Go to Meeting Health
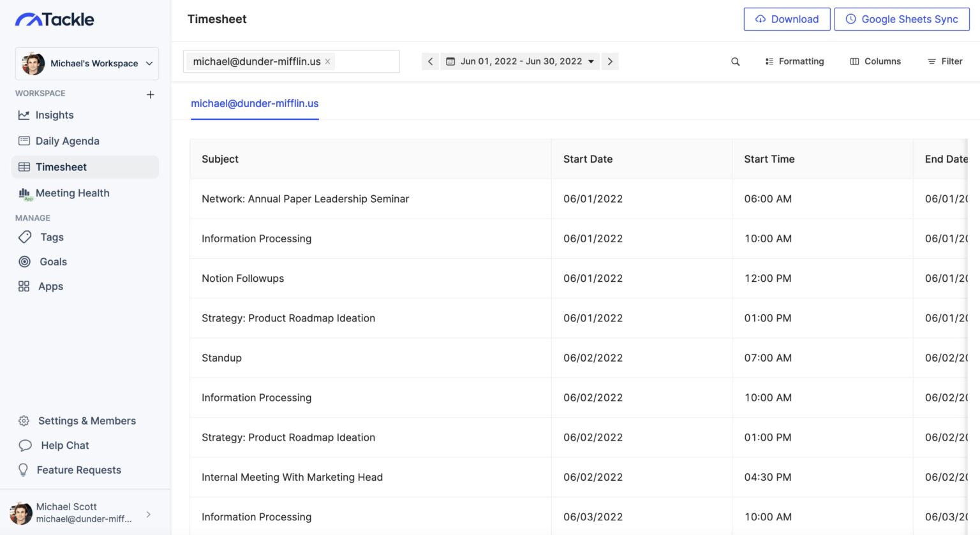980x535 pixels. point(63,193)
